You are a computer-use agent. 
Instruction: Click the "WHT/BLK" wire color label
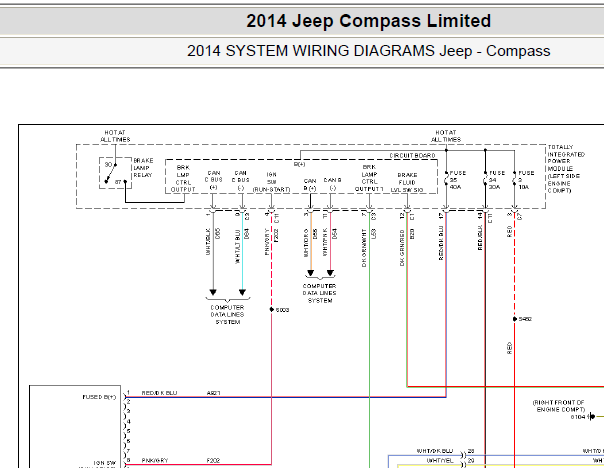[x=208, y=242]
